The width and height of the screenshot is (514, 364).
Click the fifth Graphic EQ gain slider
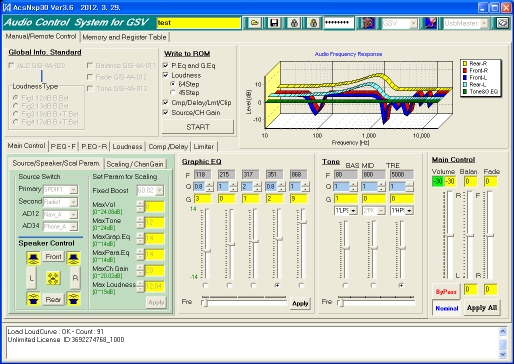click(x=303, y=244)
